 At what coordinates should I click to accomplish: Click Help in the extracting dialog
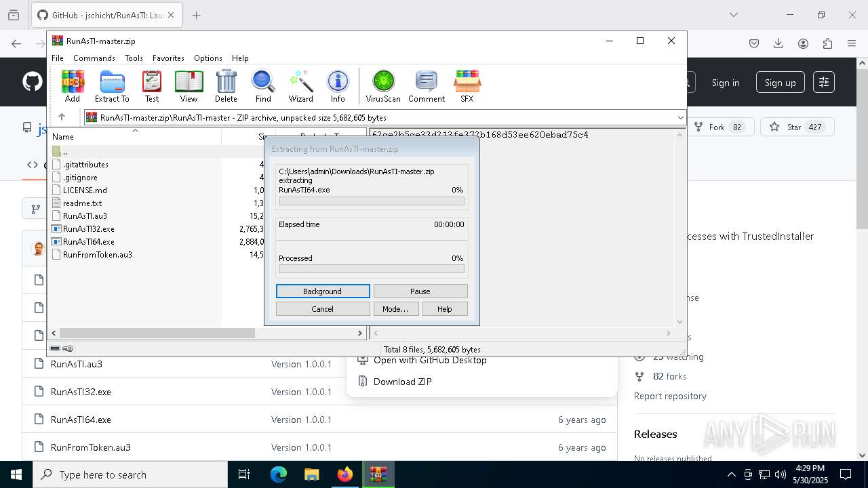[x=445, y=308]
